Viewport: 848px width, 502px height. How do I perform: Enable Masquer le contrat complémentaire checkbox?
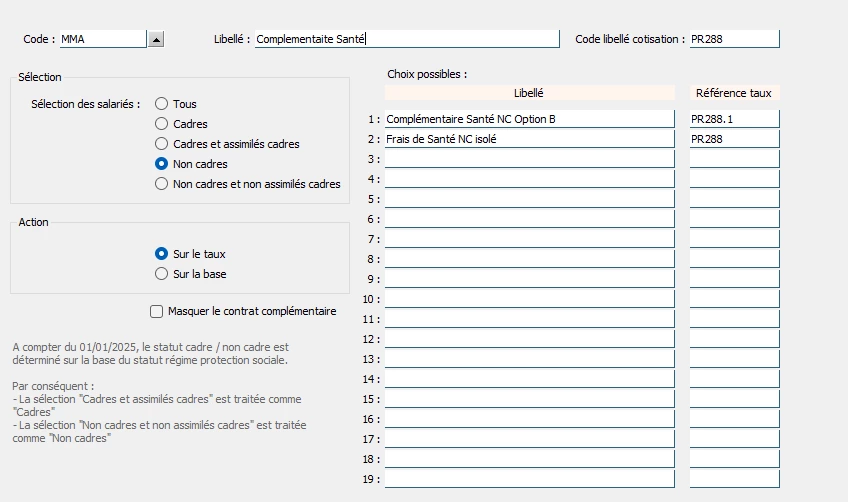point(156,312)
